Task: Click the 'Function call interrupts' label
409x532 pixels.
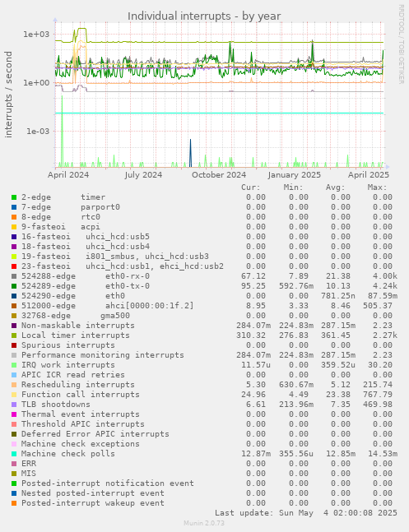Action: click(81, 394)
